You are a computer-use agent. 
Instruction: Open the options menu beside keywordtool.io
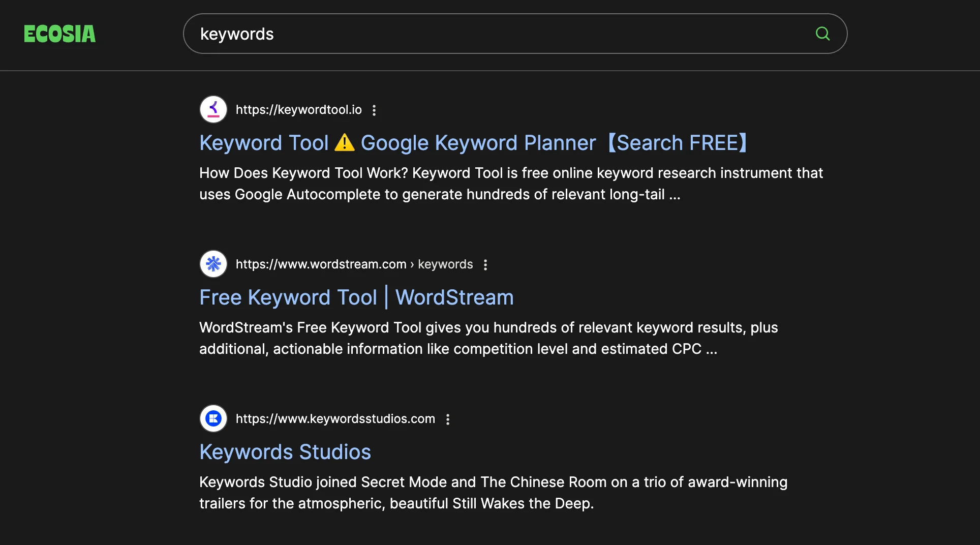click(x=374, y=110)
